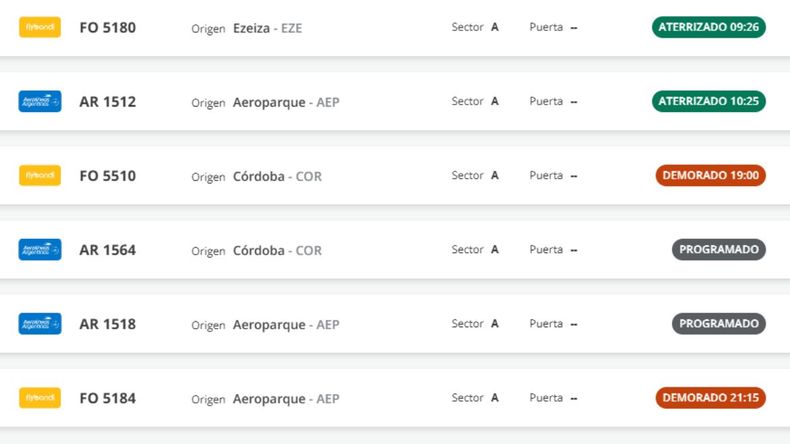Select the ATERRIZADO 09:26 status badge

point(708,27)
